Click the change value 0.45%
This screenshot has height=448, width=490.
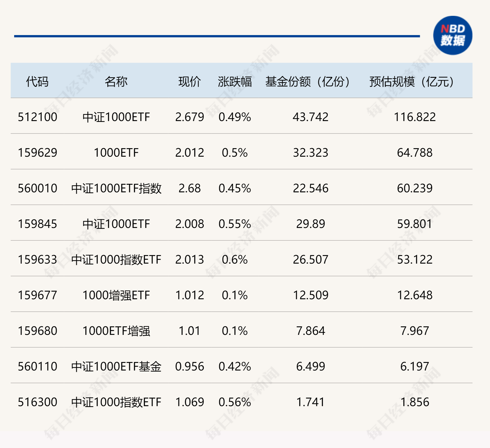point(235,188)
